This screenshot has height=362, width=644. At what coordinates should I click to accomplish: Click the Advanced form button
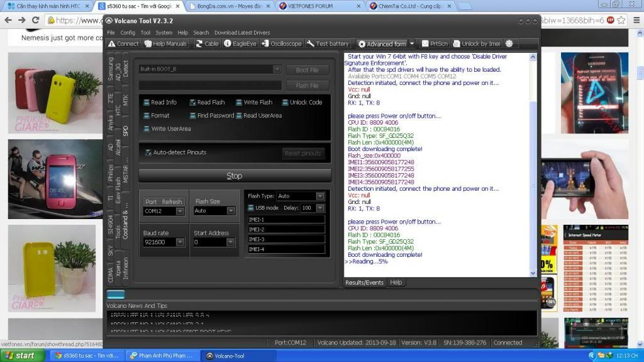[382, 43]
